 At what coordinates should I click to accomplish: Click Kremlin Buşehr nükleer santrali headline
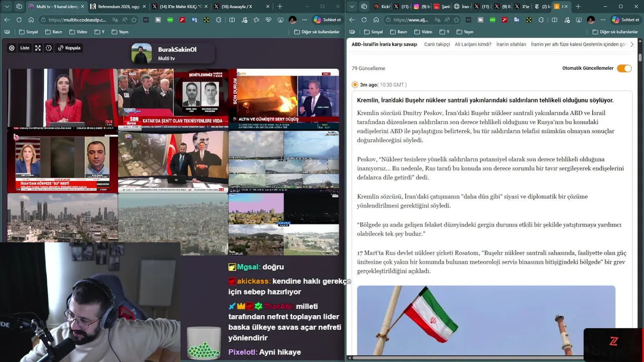click(x=485, y=101)
